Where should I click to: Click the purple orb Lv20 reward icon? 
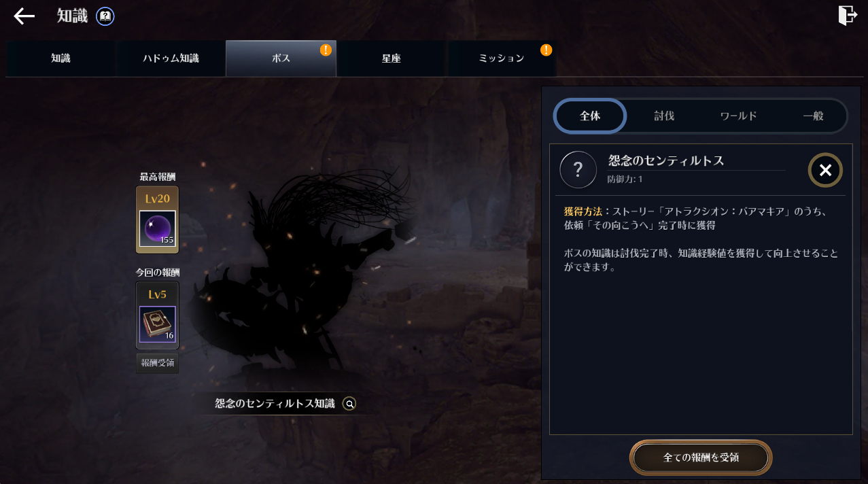tap(158, 228)
